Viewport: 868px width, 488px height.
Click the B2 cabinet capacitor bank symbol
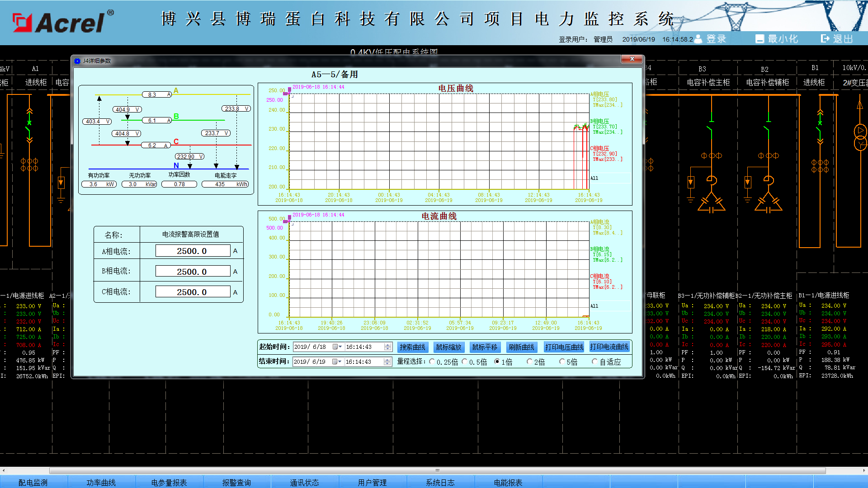tap(769, 202)
